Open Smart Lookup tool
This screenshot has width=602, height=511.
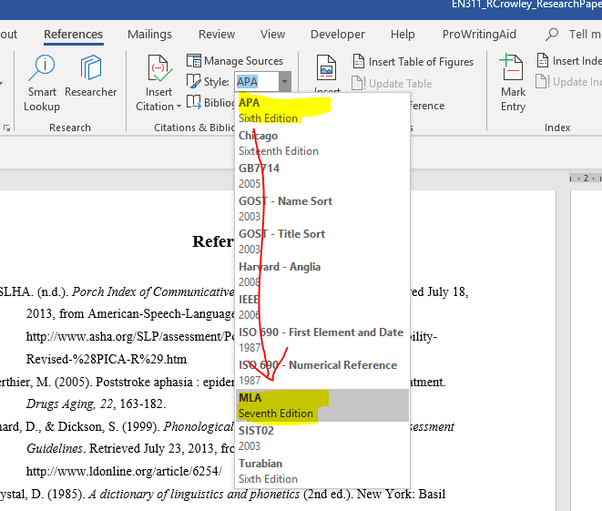[42, 83]
